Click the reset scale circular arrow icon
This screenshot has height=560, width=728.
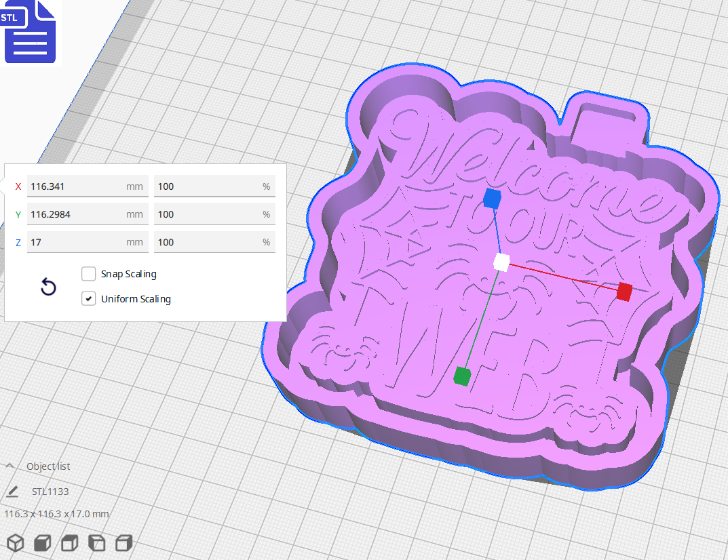tap(47, 287)
